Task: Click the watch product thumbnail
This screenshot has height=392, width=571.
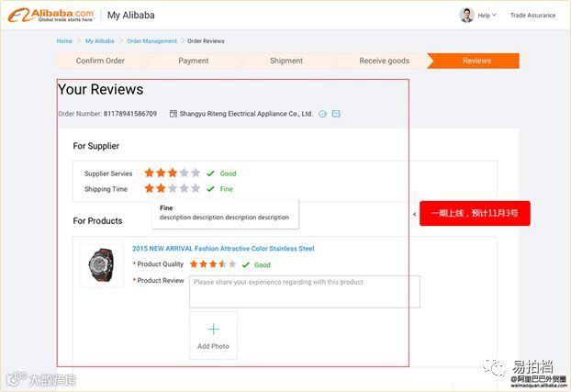Action: pos(102,265)
